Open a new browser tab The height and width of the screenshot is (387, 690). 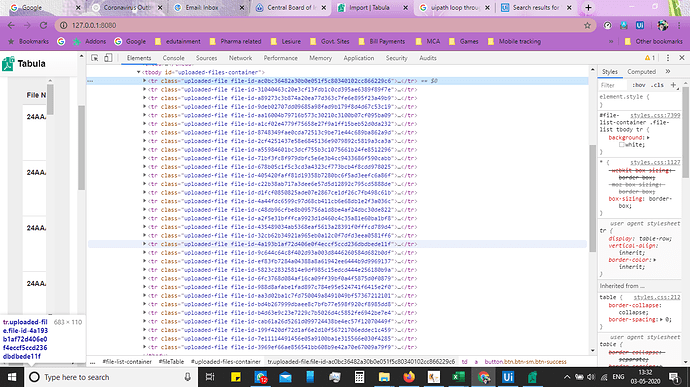tap(588, 7)
